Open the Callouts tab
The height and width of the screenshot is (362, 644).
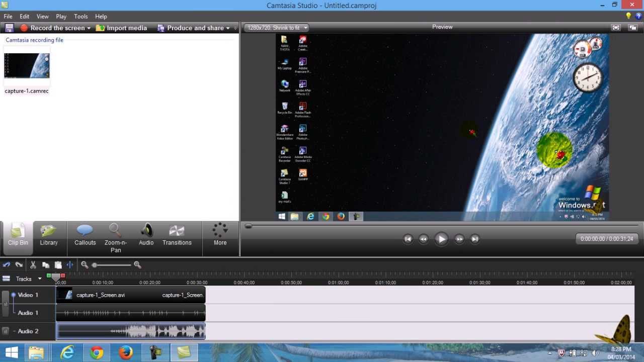85,235
